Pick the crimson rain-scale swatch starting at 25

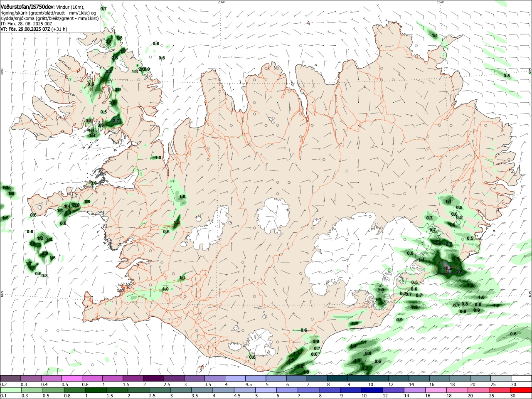[500, 390]
